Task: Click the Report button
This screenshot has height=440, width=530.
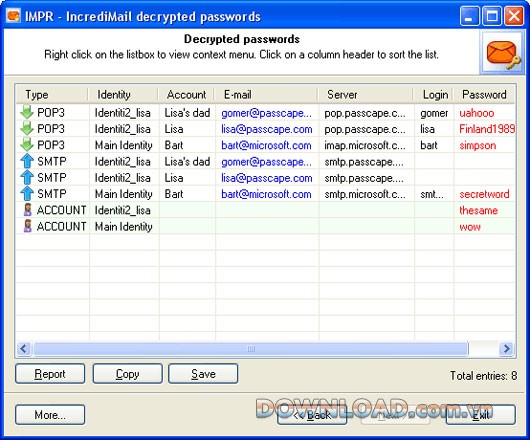Action: point(50,374)
